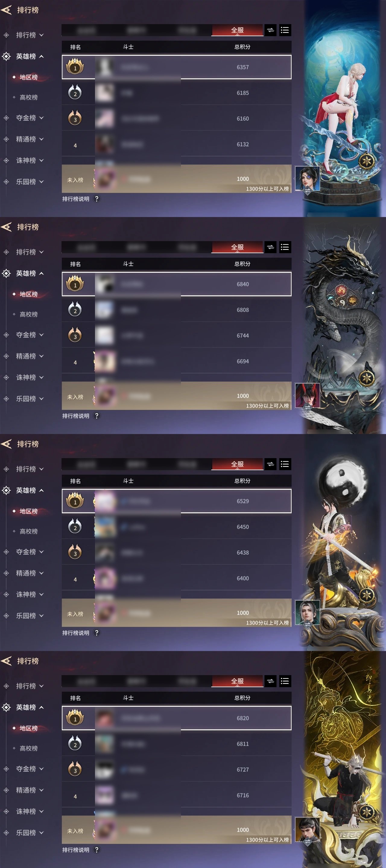Click the swap arrows icon in the leaderboard topped by 6840

[x=271, y=247]
